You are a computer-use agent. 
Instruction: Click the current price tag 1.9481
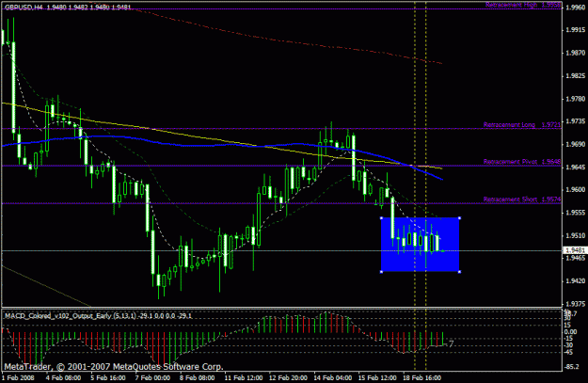575,250
